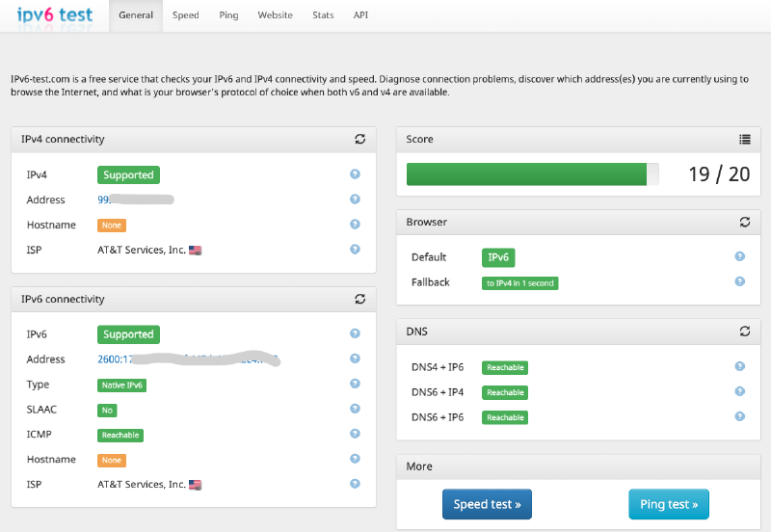
Task: Show help for IPv6 Type row
Action: [355, 384]
